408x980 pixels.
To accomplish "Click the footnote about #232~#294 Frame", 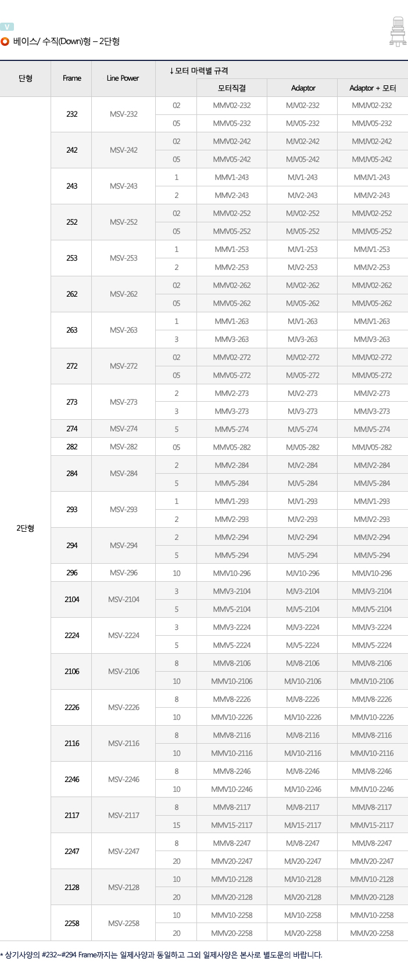I will click(x=162, y=954).
